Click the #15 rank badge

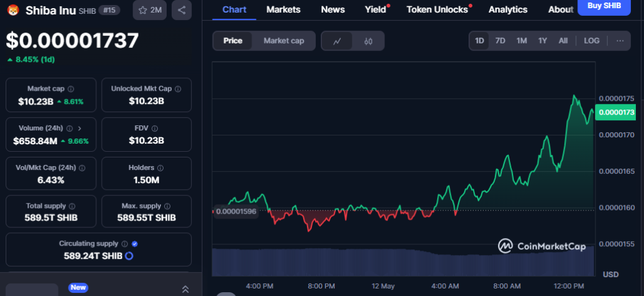109,10
